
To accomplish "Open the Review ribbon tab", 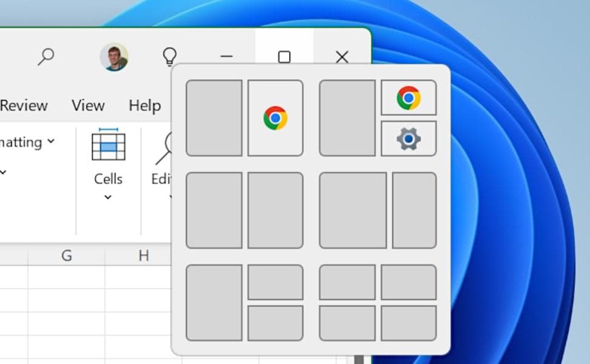I will [24, 105].
